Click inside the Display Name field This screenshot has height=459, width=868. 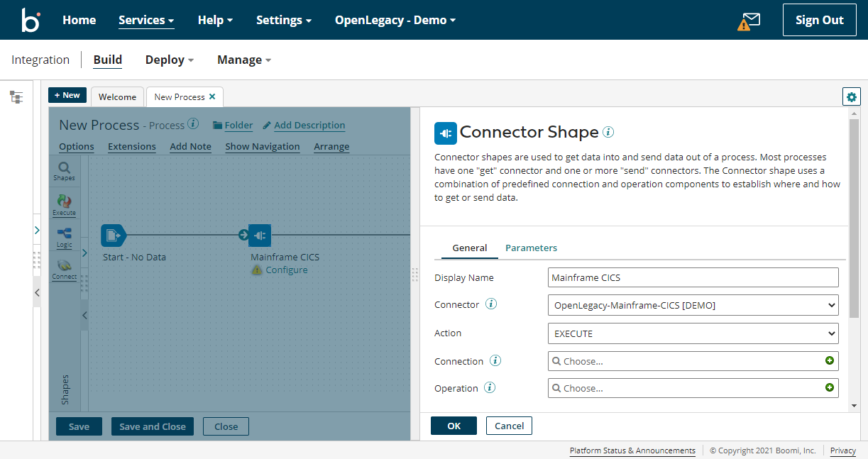point(693,277)
